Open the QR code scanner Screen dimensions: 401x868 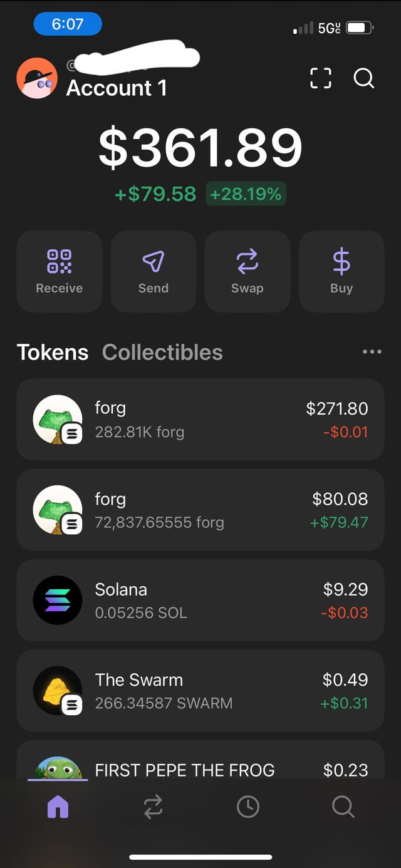click(320, 78)
